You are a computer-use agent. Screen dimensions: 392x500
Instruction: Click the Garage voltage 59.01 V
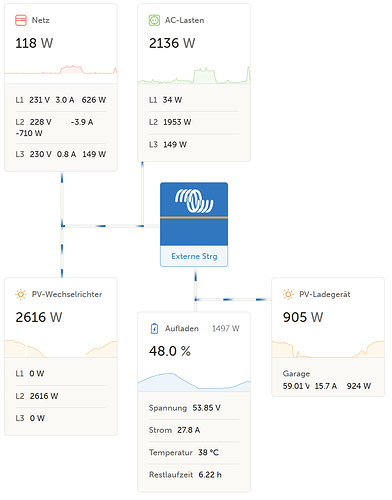point(296,386)
